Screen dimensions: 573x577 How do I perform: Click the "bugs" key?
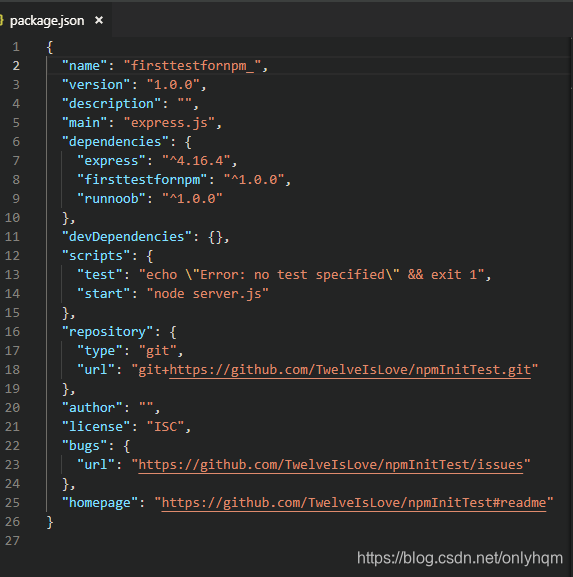coord(85,446)
